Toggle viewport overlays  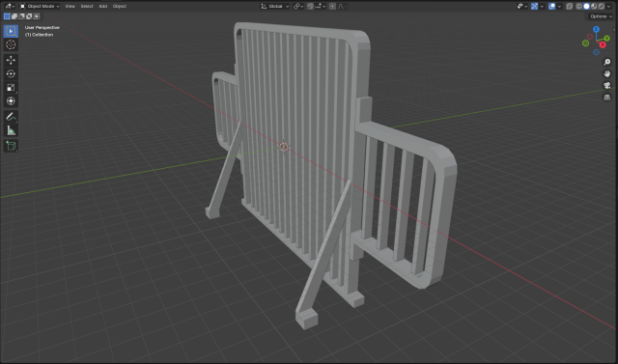[x=551, y=7]
